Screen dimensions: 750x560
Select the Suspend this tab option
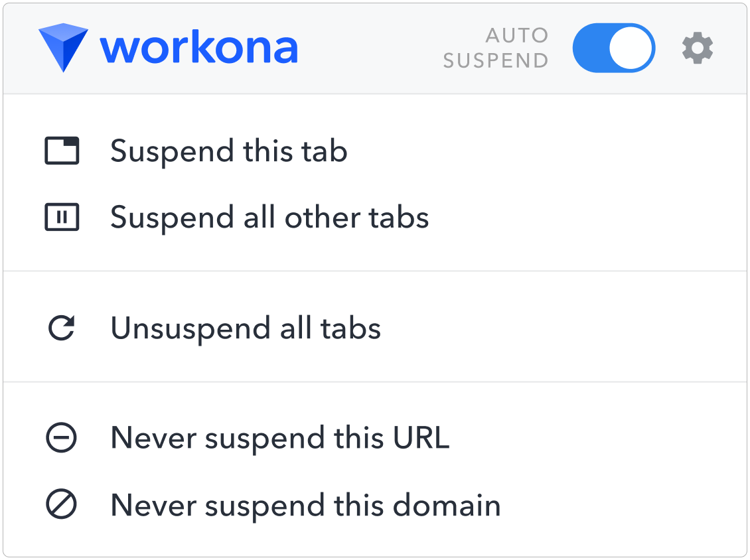click(x=230, y=151)
